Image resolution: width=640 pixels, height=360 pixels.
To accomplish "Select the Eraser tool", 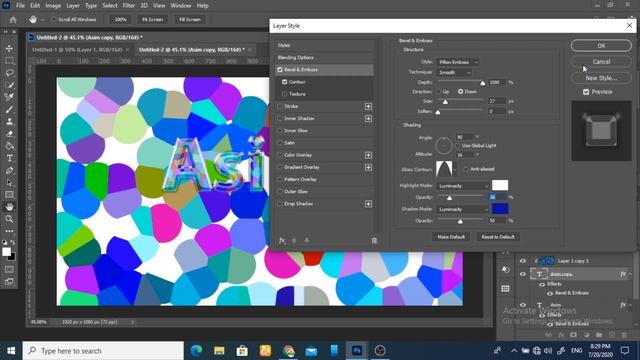I will click(x=9, y=134).
